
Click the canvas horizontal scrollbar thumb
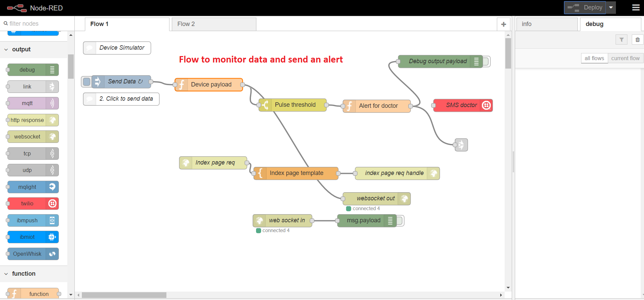124,295
